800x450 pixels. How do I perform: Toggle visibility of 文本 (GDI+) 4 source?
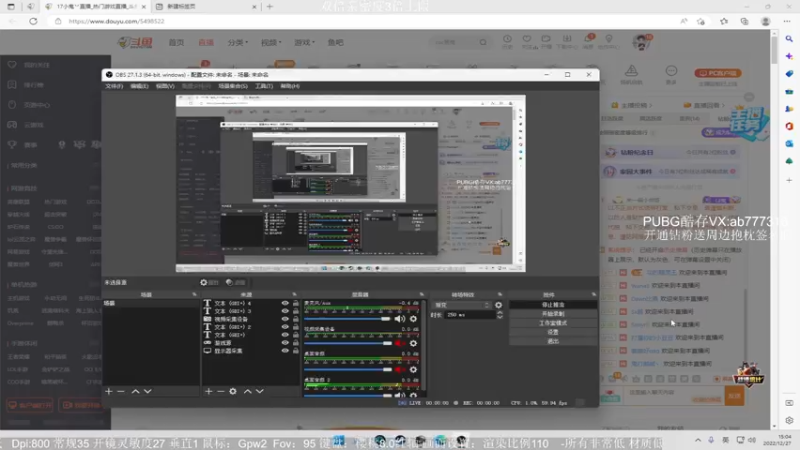[285, 303]
